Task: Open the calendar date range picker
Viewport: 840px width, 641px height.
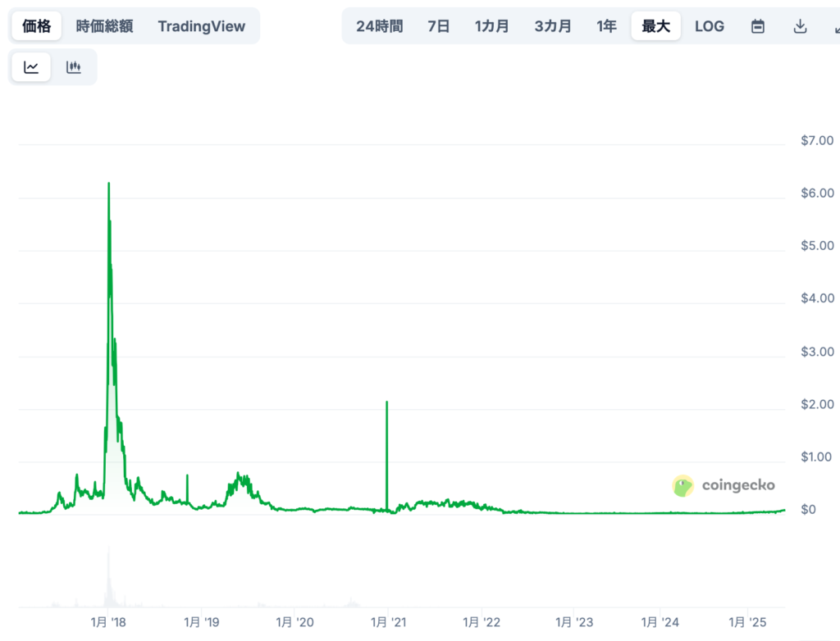Action: pos(757,25)
